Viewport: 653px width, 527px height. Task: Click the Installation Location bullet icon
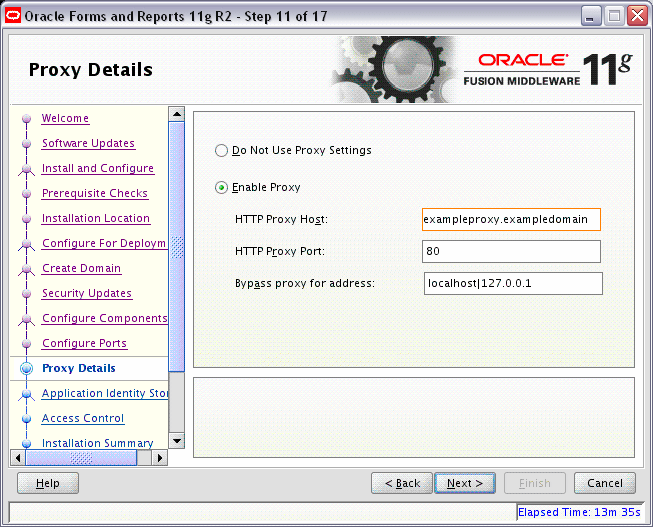coord(27,219)
